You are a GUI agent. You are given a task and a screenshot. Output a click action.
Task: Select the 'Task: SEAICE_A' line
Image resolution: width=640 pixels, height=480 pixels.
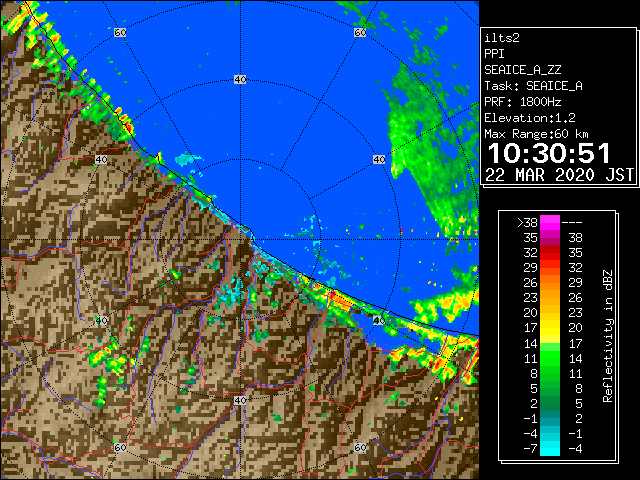533,86
